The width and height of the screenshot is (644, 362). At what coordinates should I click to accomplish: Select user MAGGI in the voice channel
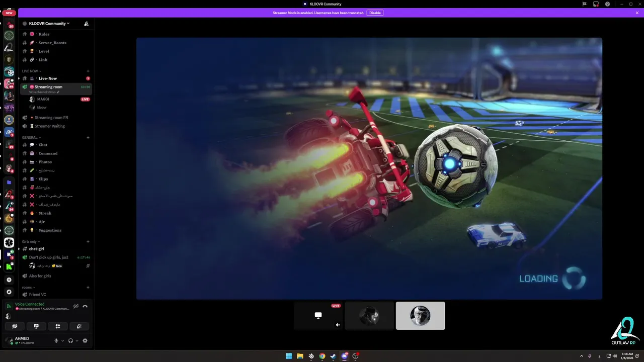pos(59,99)
